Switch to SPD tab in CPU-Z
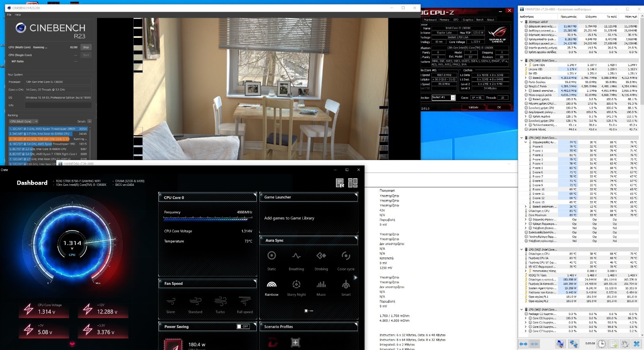Image resolution: width=644 pixels, height=350 pixels. pyautogui.click(x=456, y=19)
